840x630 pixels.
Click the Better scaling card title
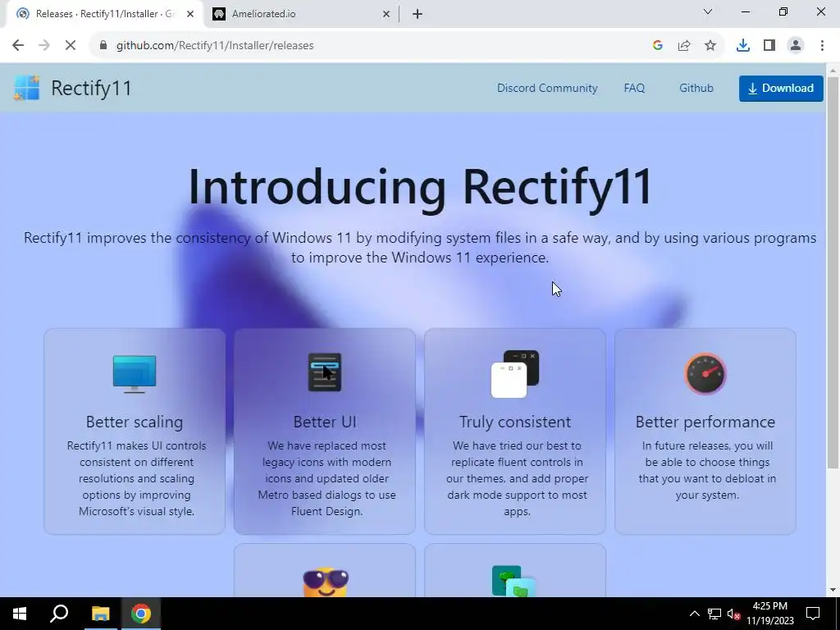(x=135, y=422)
